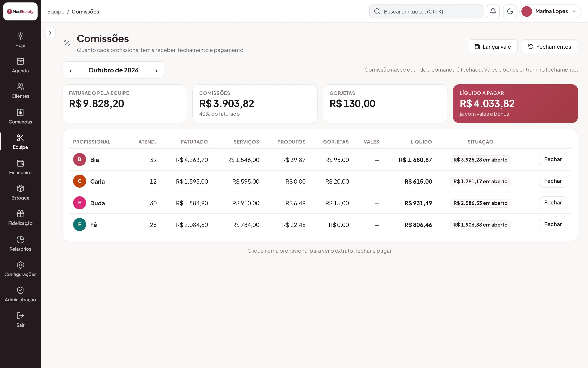
Task: Open the Relatórios pie chart icon
Action: pyautogui.click(x=20, y=239)
